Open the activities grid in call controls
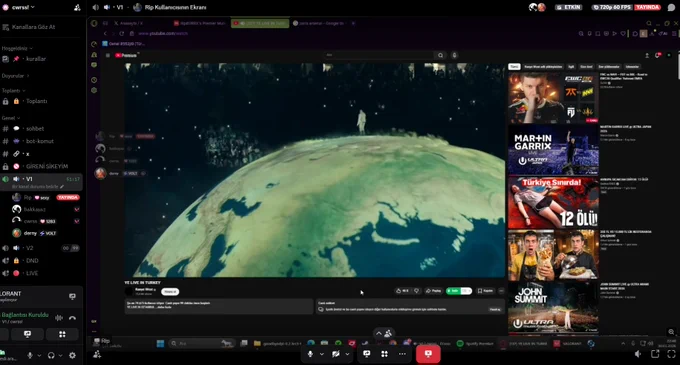This screenshot has height=365, width=680. click(x=384, y=354)
